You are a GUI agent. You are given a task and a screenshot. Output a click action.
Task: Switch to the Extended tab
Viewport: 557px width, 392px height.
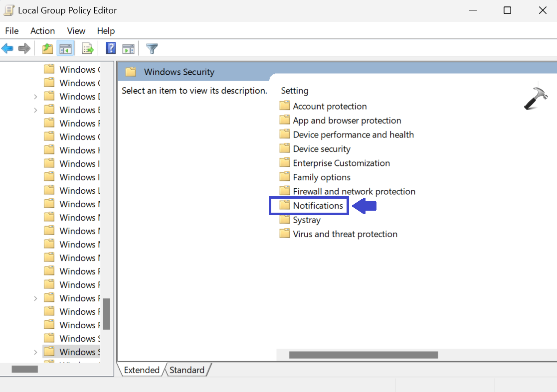pos(142,370)
